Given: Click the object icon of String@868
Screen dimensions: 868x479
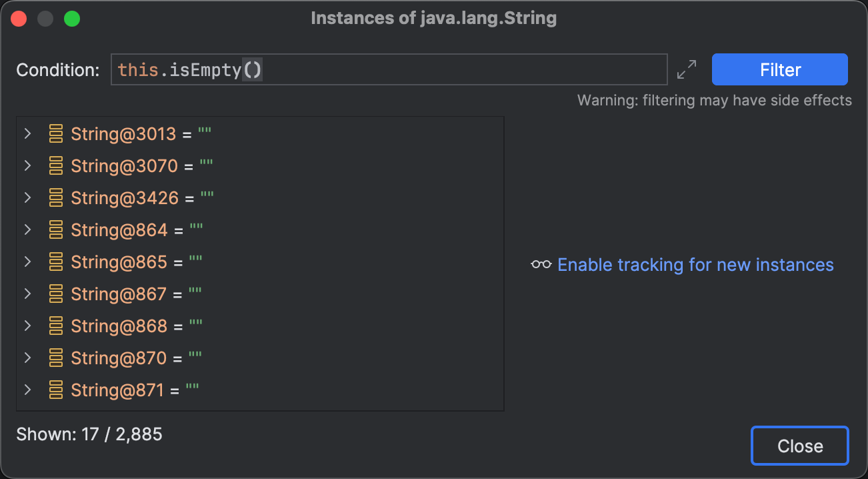Looking at the screenshot, I should point(56,326).
